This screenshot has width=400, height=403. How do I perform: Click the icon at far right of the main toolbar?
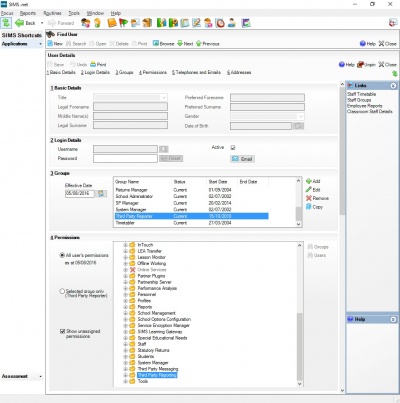[x=393, y=23]
